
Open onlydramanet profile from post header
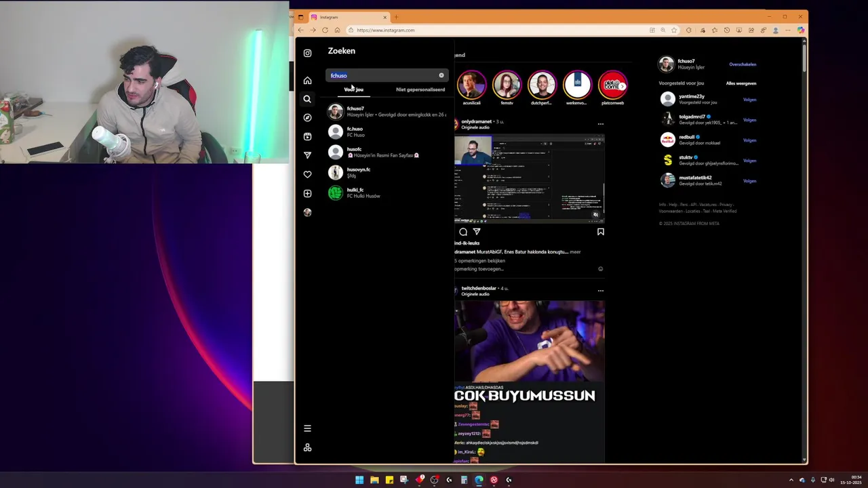click(x=477, y=121)
